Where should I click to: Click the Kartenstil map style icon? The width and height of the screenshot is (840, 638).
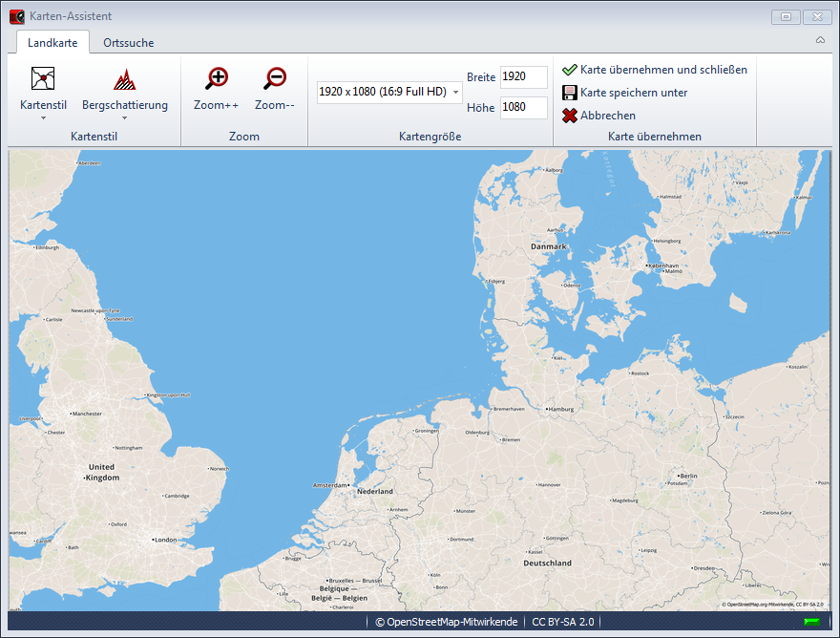[43, 78]
